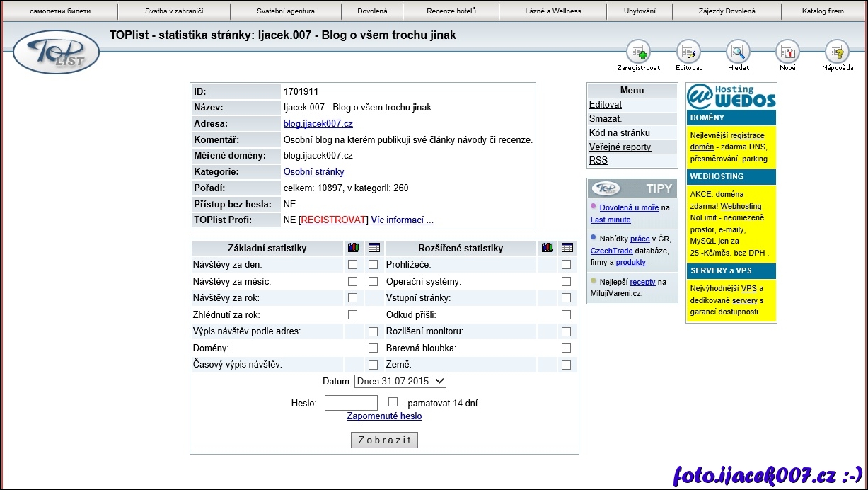Image resolution: width=868 pixels, height=490 pixels.
Task: Open Nápověda help icon
Action: (x=837, y=52)
